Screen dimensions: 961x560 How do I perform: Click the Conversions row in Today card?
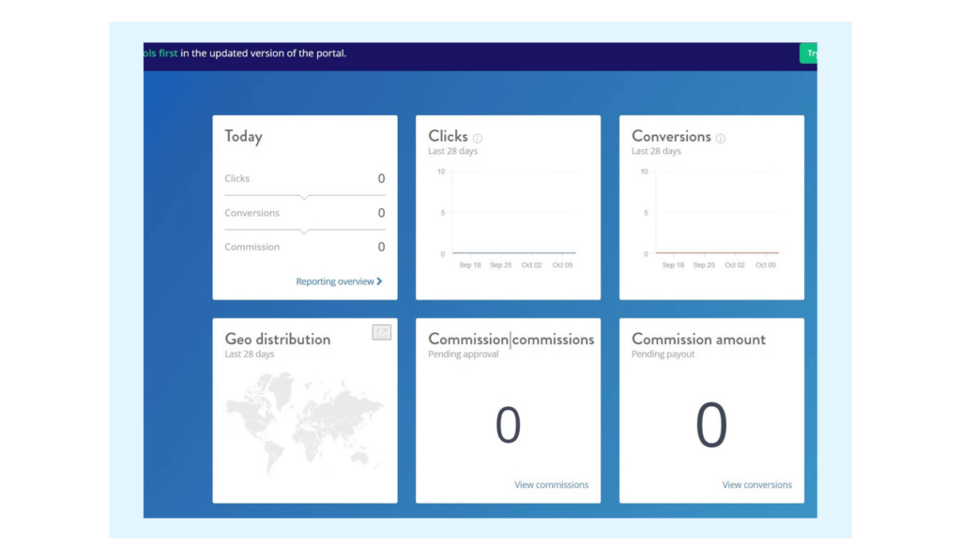click(x=305, y=213)
